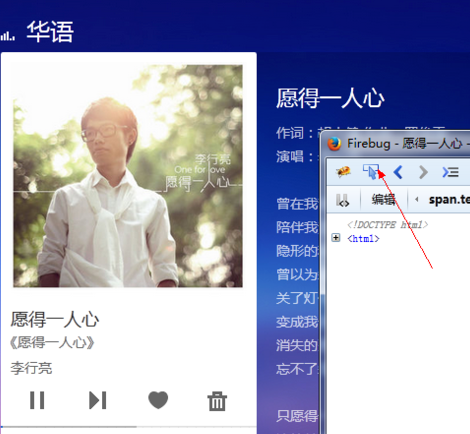Click Firebug's break on mutate icon
Image resolution: width=470 pixels, height=434 pixels.
click(x=343, y=200)
